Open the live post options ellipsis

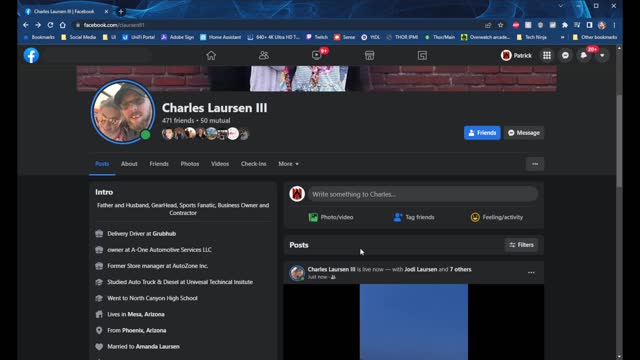[x=531, y=272]
